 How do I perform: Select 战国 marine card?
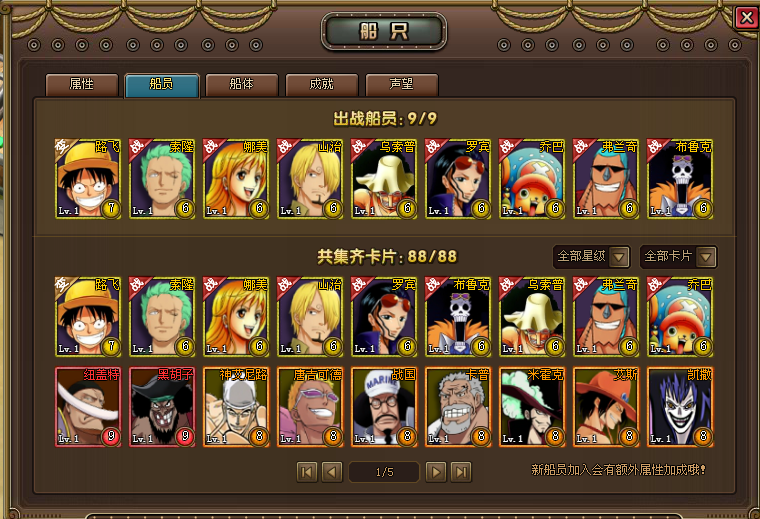coord(384,407)
